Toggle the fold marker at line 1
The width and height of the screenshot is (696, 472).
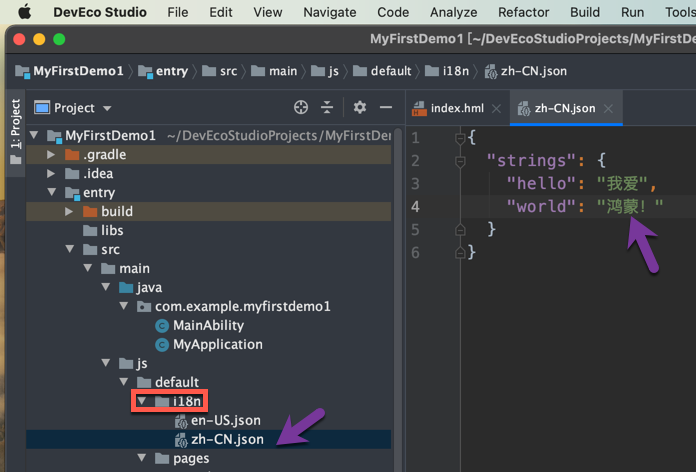click(x=460, y=137)
